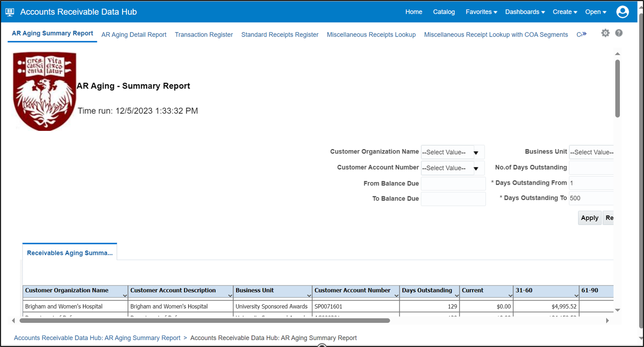Open the Create menu
644x347 pixels.
(x=565, y=12)
